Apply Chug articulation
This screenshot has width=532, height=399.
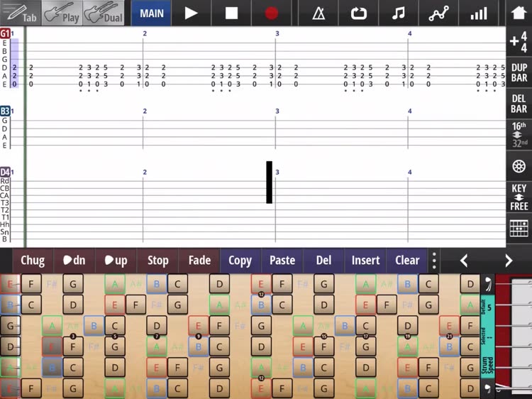coord(33,261)
